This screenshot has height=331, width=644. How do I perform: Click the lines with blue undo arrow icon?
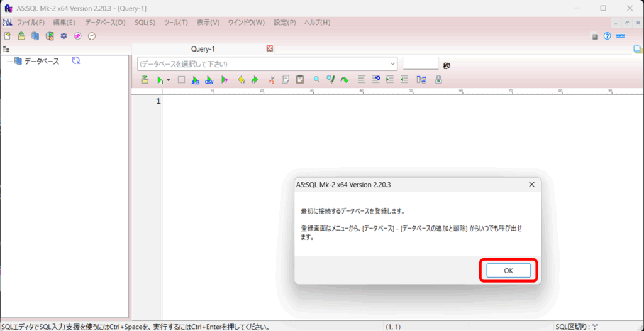(x=376, y=80)
